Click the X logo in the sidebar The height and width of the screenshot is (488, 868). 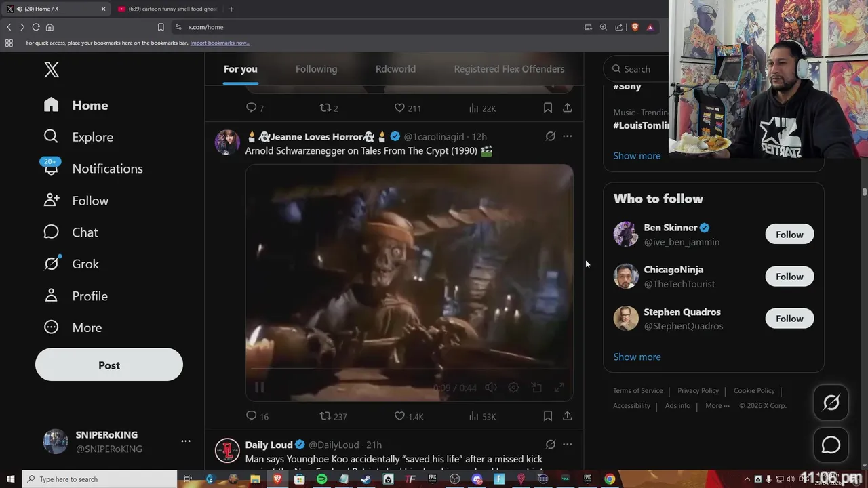pyautogui.click(x=52, y=69)
